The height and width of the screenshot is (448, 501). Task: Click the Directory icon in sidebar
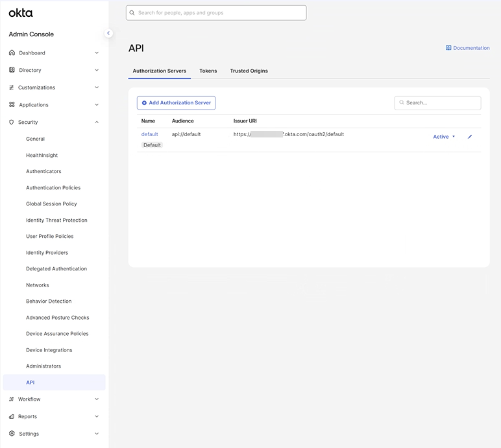point(12,70)
